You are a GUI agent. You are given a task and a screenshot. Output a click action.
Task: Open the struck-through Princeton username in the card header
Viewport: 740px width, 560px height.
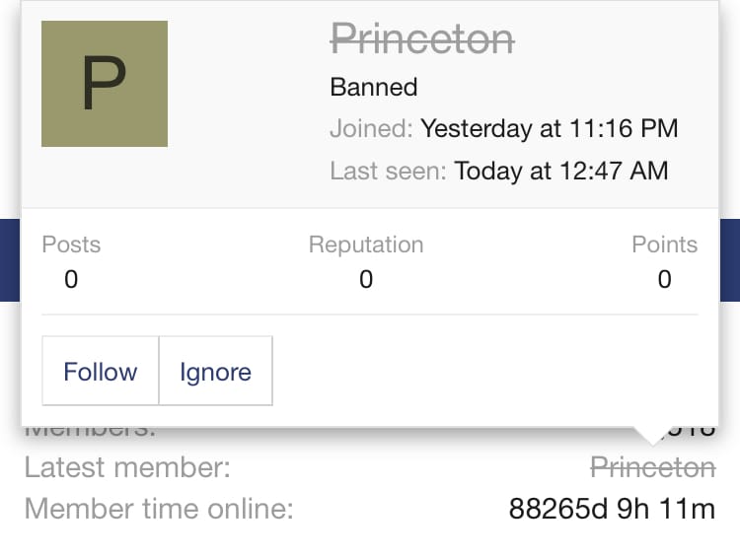tap(422, 39)
